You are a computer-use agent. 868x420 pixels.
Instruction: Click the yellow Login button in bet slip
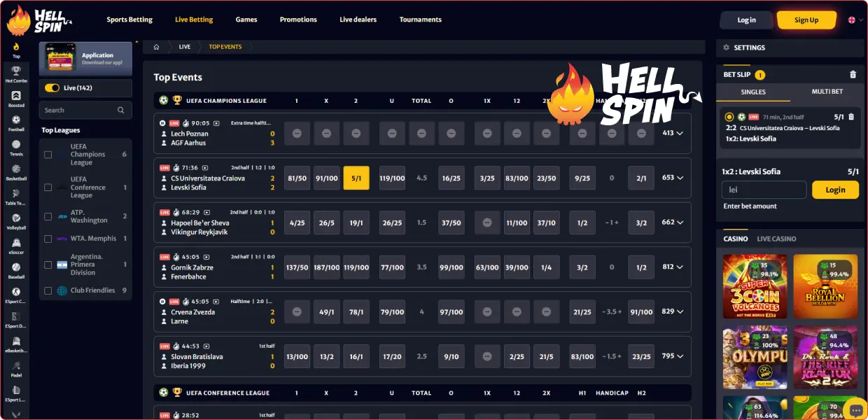pyautogui.click(x=835, y=190)
